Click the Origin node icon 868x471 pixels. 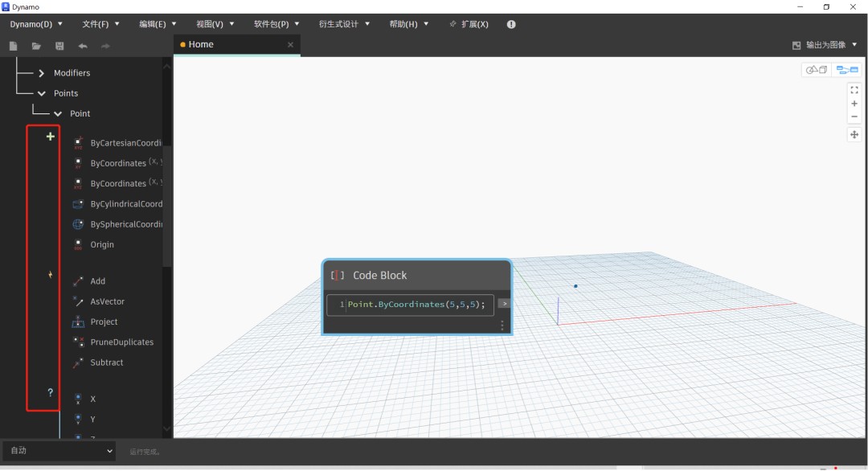pos(78,244)
